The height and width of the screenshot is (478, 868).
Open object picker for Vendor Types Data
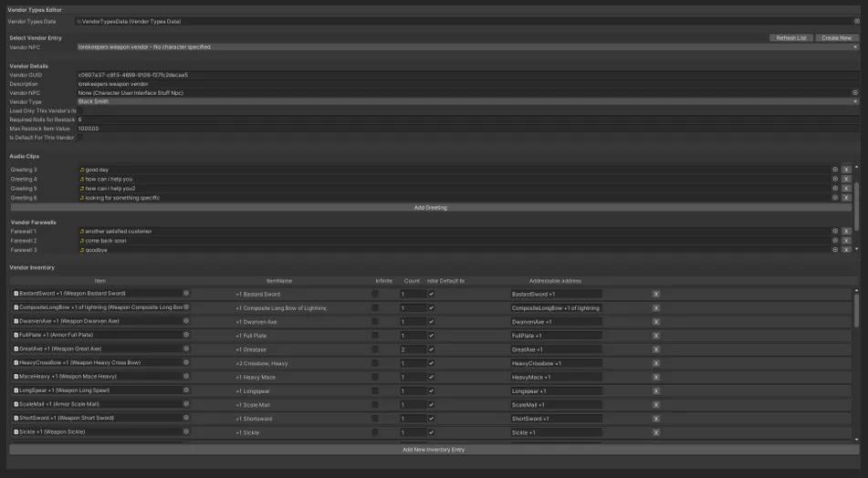856,22
